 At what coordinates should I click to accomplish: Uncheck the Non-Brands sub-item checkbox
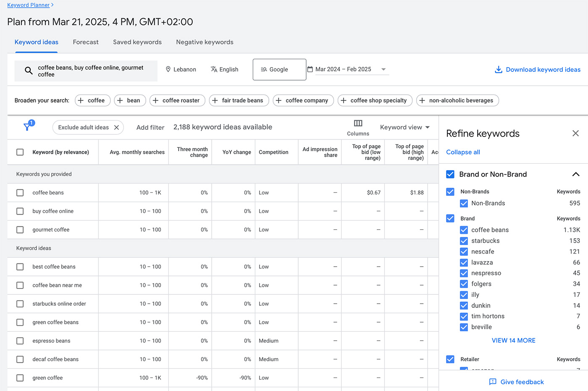464,203
